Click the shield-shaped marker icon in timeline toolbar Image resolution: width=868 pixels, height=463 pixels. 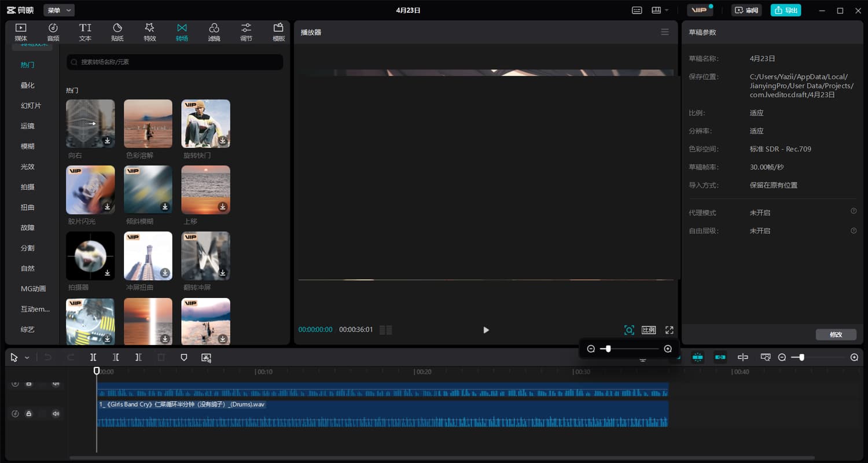(x=184, y=358)
